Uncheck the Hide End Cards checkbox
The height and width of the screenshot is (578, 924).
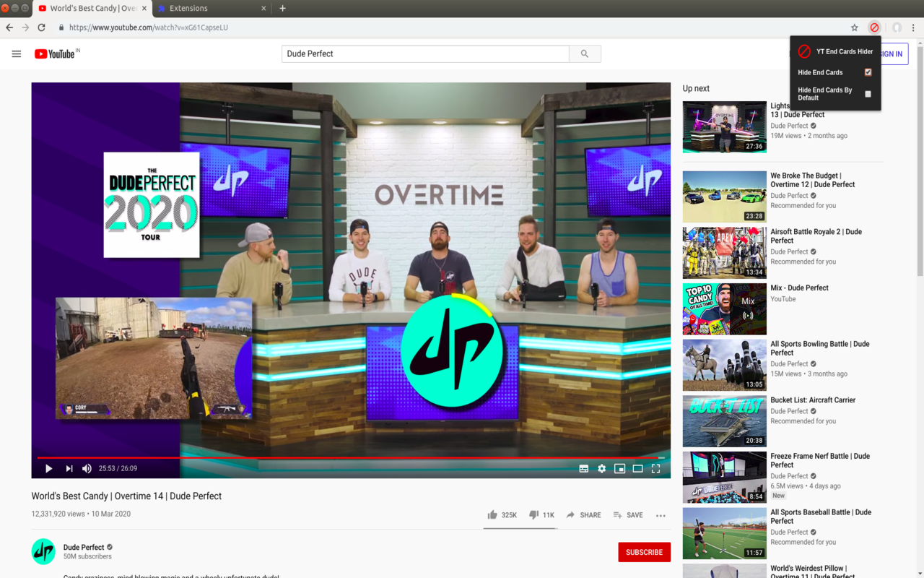(x=868, y=72)
